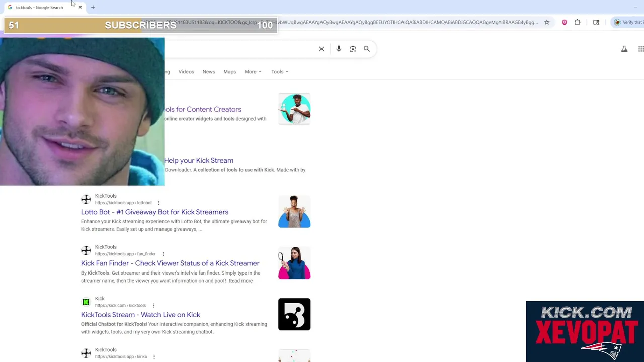Click green Kick favicon for kick.com result
Viewport: 644px width, 362px height.
tap(86, 302)
